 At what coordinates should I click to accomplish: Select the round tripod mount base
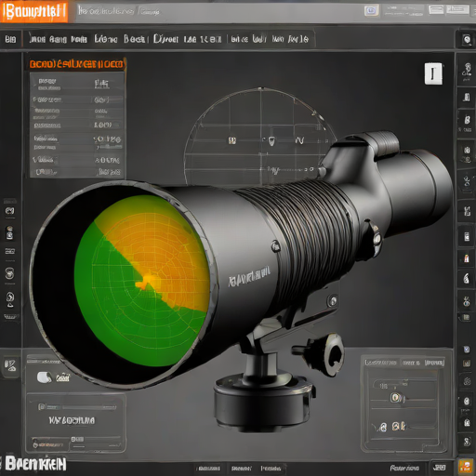click(x=263, y=403)
